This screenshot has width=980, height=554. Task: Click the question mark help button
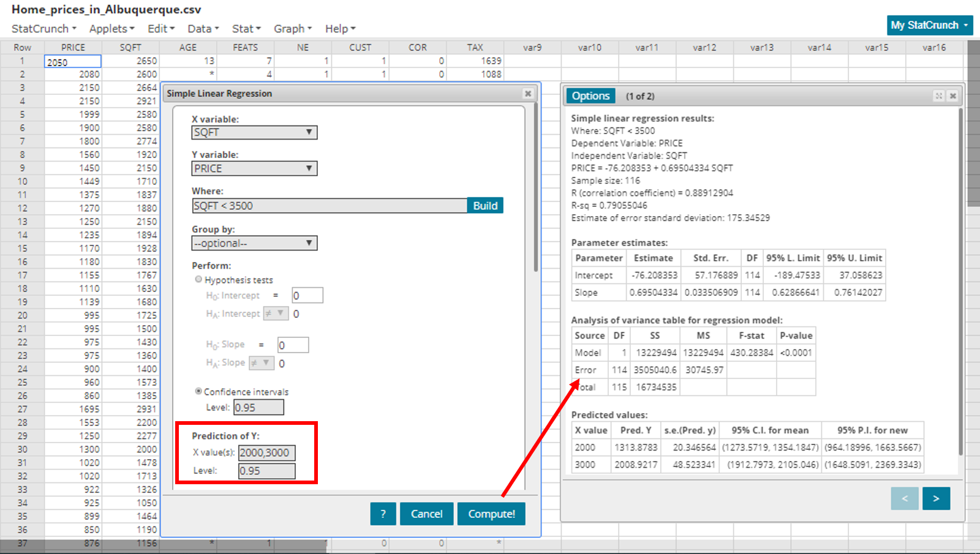pyautogui.click(x=383, y=514)
